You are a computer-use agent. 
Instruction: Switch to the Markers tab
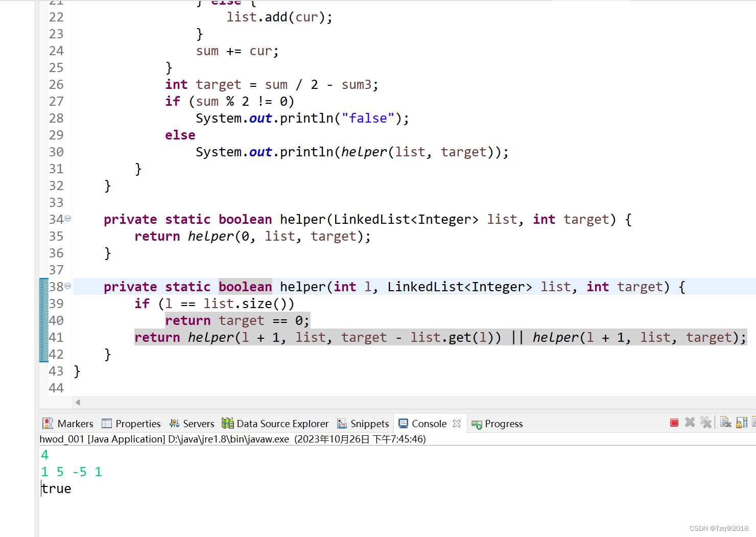pyautogui.click(x=68, y=424)
